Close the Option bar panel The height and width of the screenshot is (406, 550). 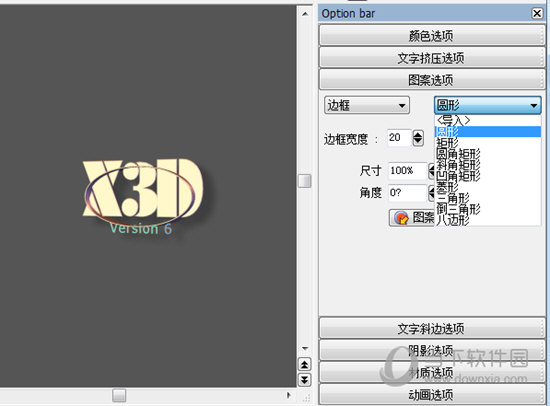tap(537, 14)
